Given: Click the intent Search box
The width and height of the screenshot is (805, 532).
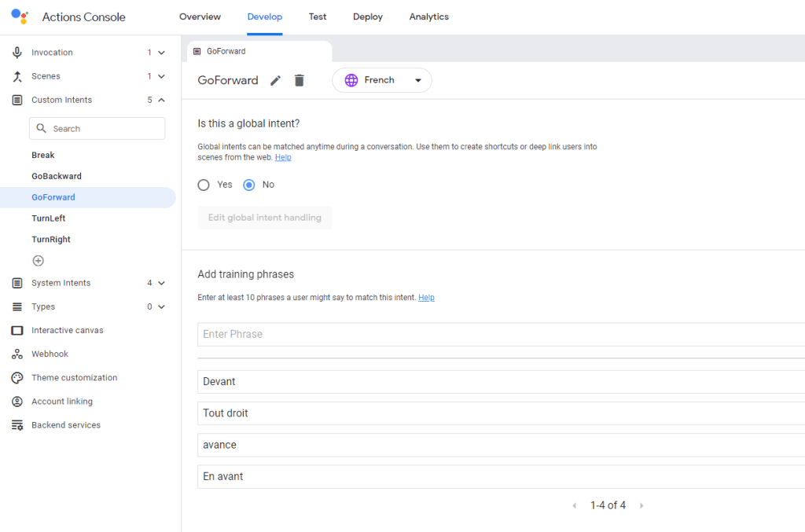Looking at the screenshot, I should point(97,129).
